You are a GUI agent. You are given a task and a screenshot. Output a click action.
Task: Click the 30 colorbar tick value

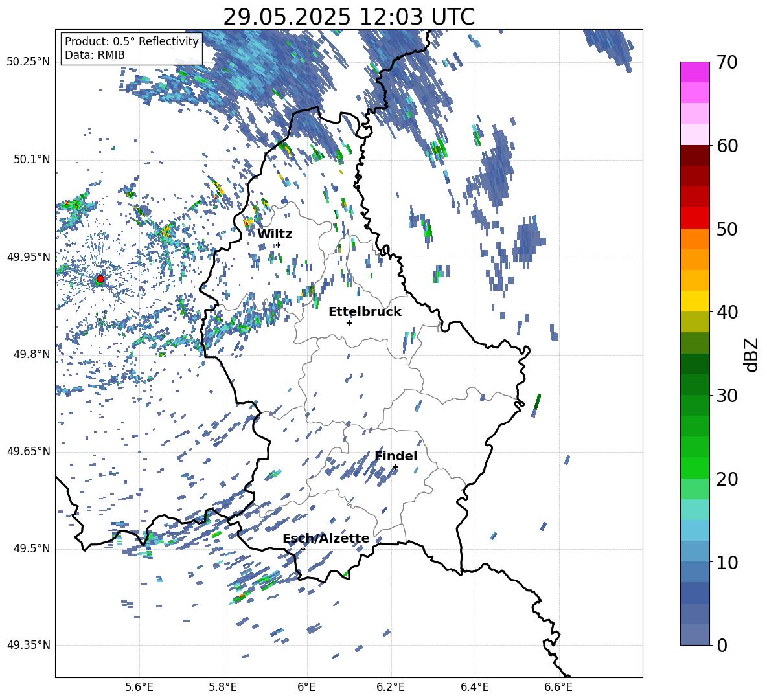[727, 395]
